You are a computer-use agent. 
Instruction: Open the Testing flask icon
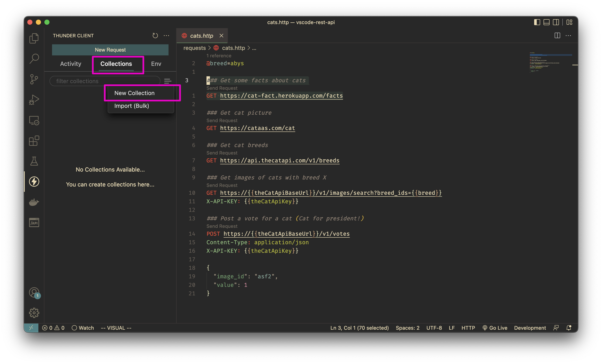(34, 161)
